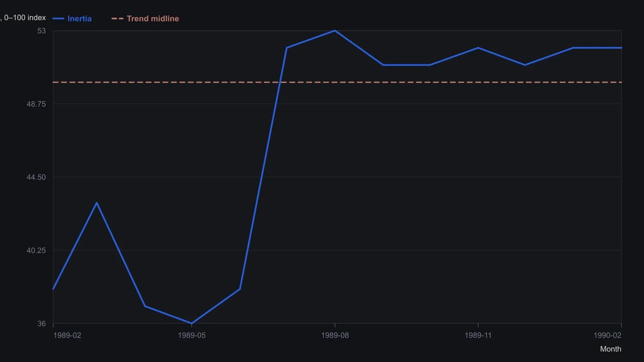644x362 pixels.
Task: Click the y-axis label 48.75
Action: point(36,104)
